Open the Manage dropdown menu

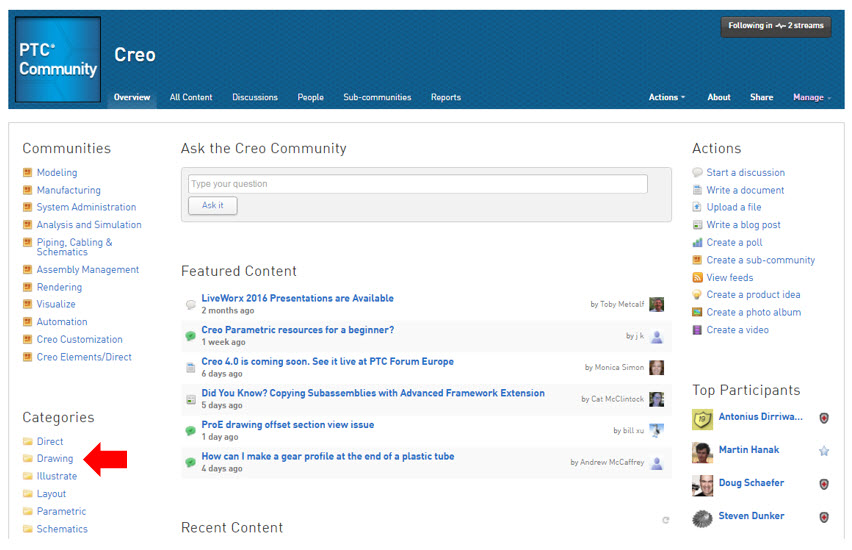[x=812, y=97]
